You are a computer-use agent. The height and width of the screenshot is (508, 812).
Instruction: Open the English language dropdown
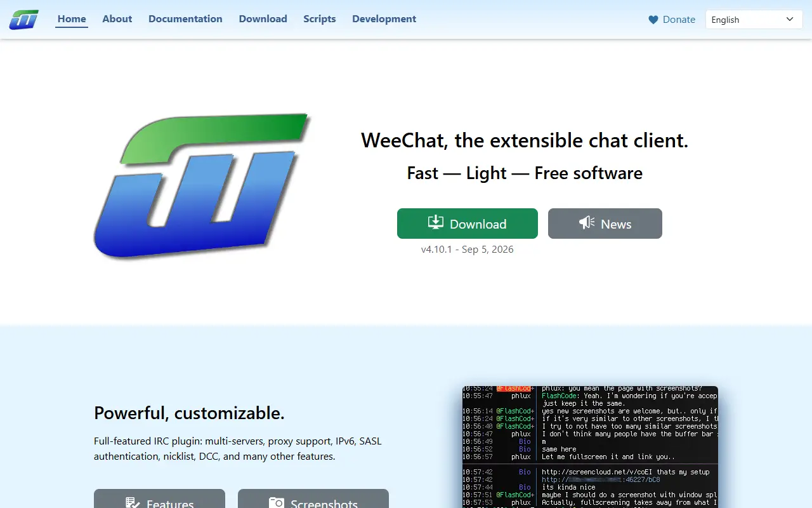coord(754,20)
